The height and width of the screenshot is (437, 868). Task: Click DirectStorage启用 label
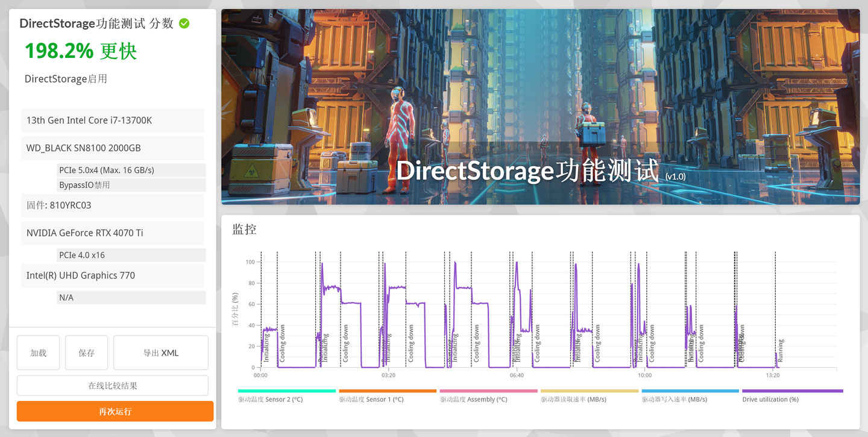click(66, 79)
